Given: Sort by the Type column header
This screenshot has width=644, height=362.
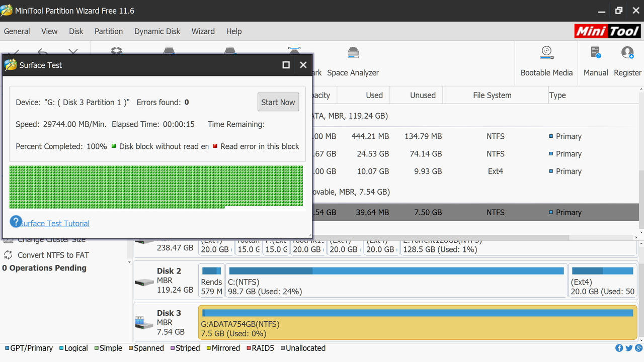Looking at the screenshot, I should [557, 95].
